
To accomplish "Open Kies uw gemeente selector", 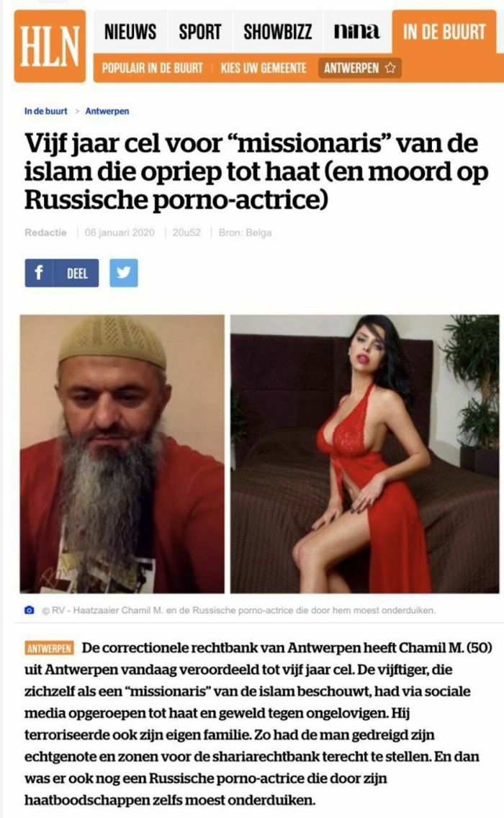I will [x=264, y=68].
